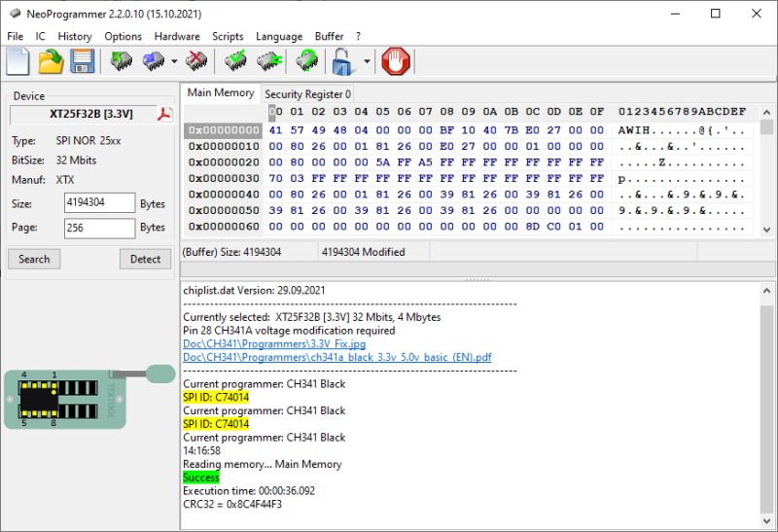
Task: Click the timestamp 14:16:58 log line
Action: (201, 450)
